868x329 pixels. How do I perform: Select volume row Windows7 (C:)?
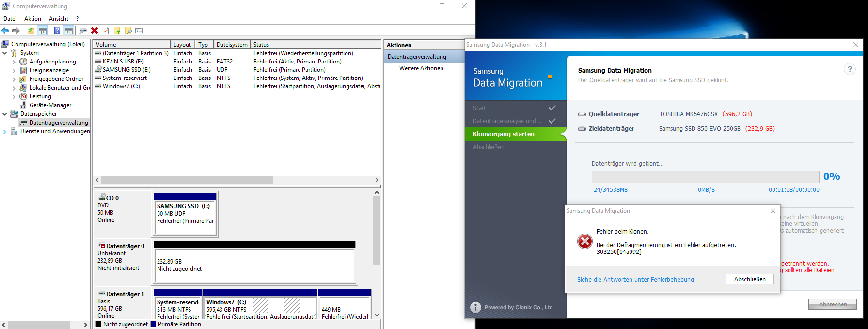tap(237, 86)
